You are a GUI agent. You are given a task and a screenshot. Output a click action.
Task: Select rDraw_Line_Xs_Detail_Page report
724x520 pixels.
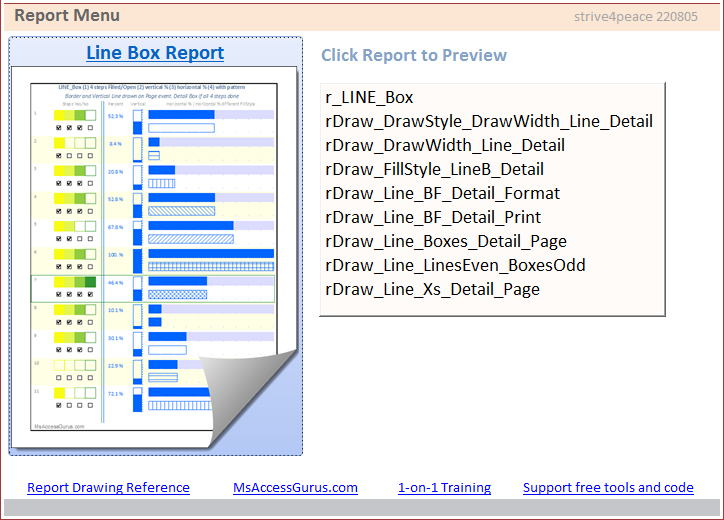(492, 290)
